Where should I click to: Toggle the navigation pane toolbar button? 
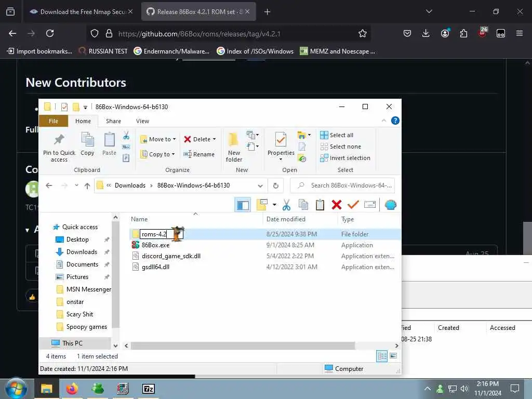click(x=243, y=205)
